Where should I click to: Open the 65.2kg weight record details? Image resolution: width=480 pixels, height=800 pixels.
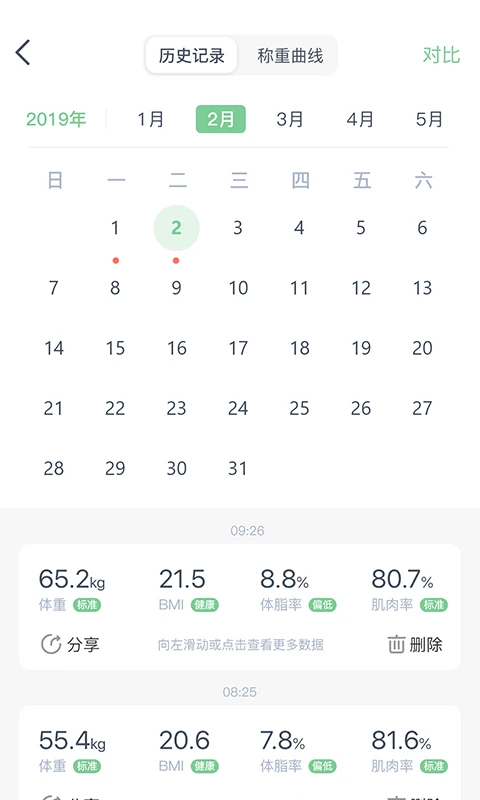pos(240,607)
